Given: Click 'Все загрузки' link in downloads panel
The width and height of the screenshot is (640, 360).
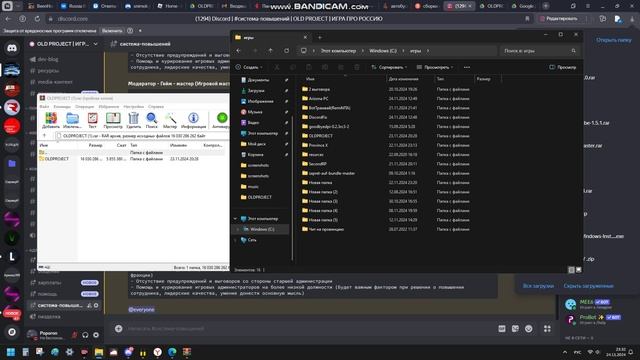Looking at the screenshot, I should 538,286.
